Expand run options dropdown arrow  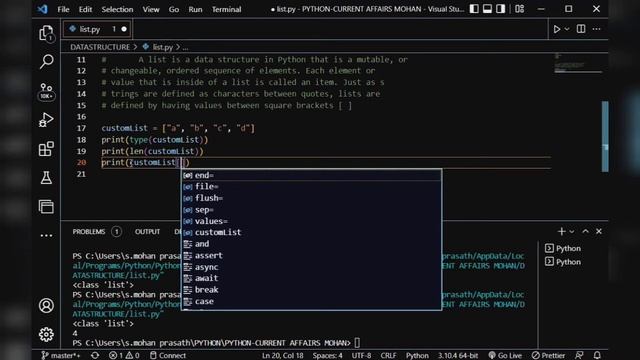pyautogui.click(x=567, y=29)
